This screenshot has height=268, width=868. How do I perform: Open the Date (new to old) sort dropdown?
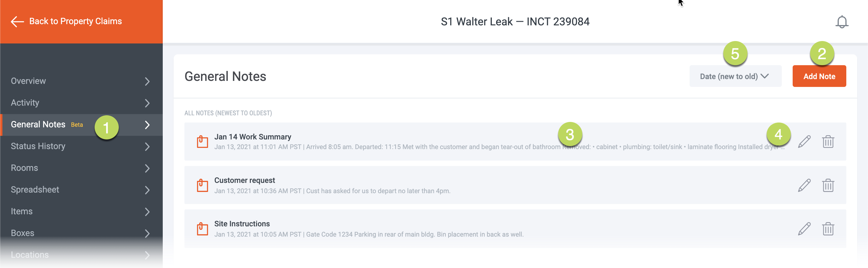735,76
